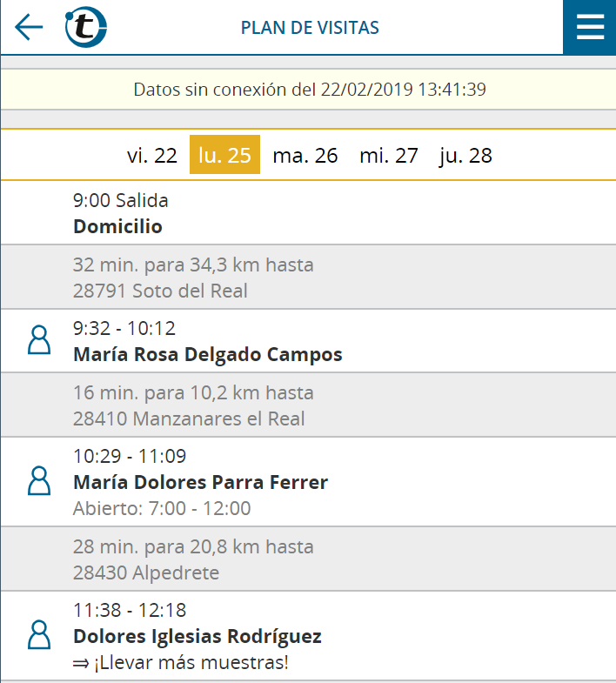Screen dimensions: 616x683
Task: Switch to mi. 27 day tab
Action: (x=389, y=155)
